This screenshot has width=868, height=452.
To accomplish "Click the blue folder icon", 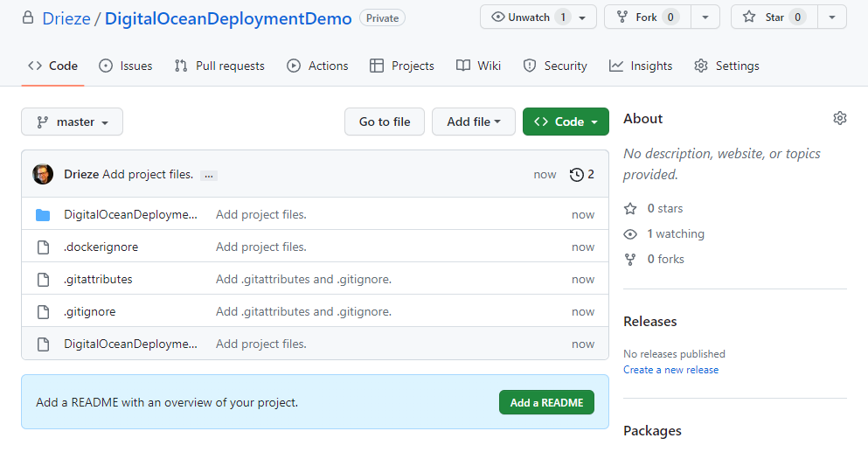I will pyautogui.click(x=43, y=215).
